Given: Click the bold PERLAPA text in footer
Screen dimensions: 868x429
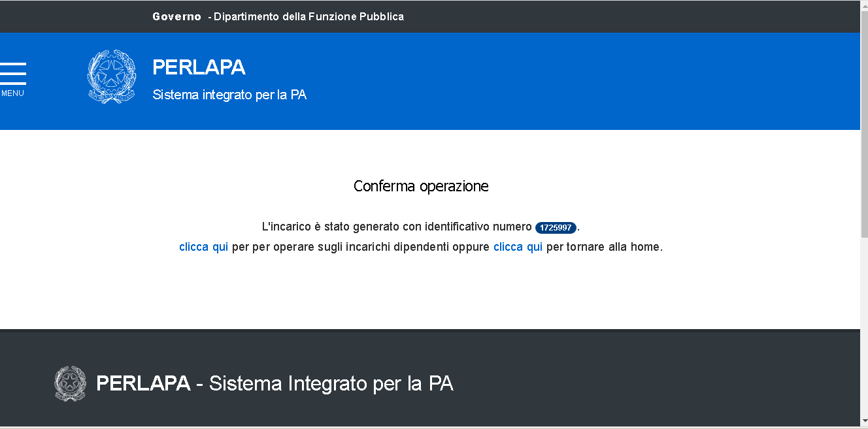Looking at the screenshot, I should coord(143,383).
